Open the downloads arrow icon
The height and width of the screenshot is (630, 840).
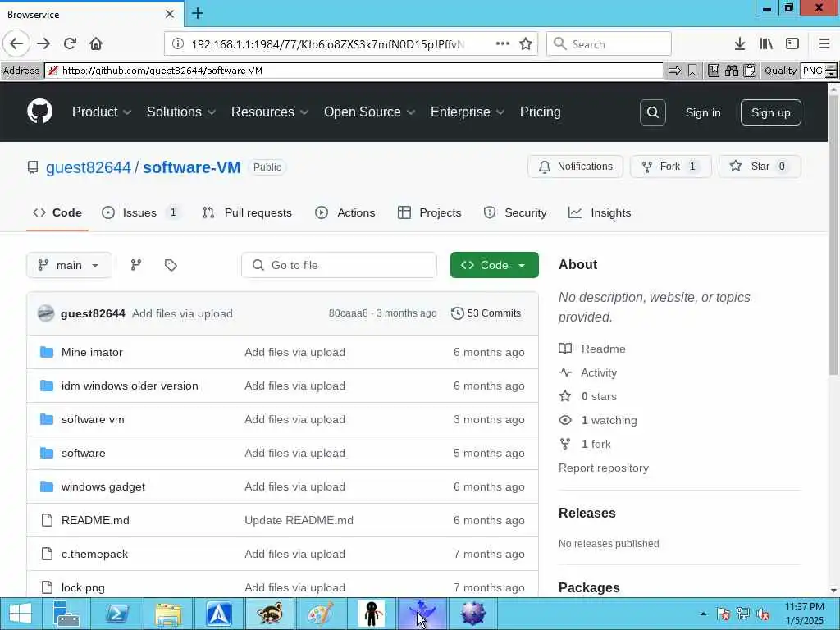[740, 44]
